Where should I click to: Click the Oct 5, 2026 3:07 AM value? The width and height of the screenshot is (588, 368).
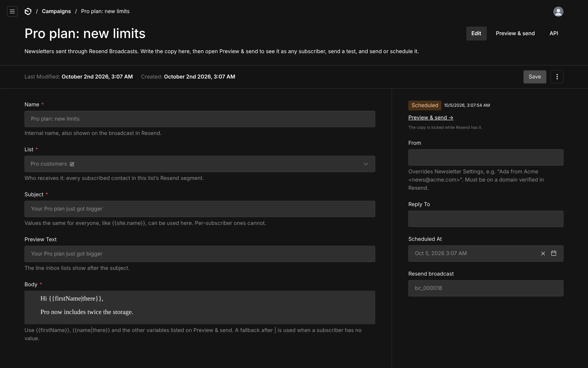tap(441, 254)
